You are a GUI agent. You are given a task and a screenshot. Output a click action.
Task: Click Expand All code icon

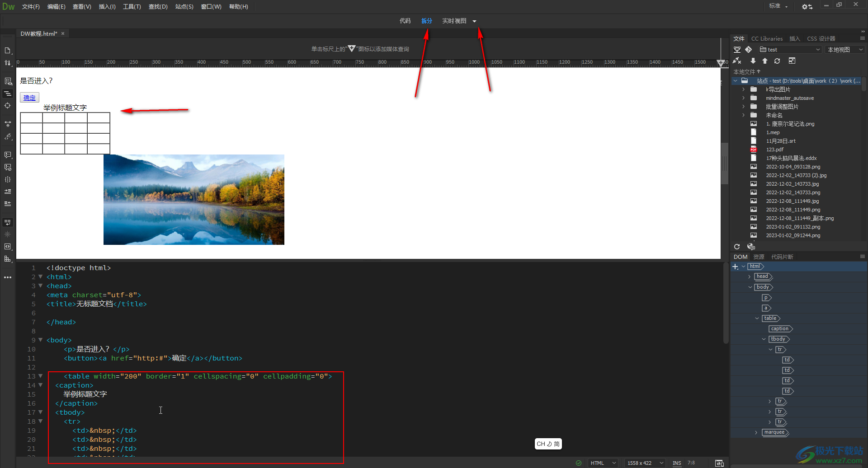tap(8, 124)
